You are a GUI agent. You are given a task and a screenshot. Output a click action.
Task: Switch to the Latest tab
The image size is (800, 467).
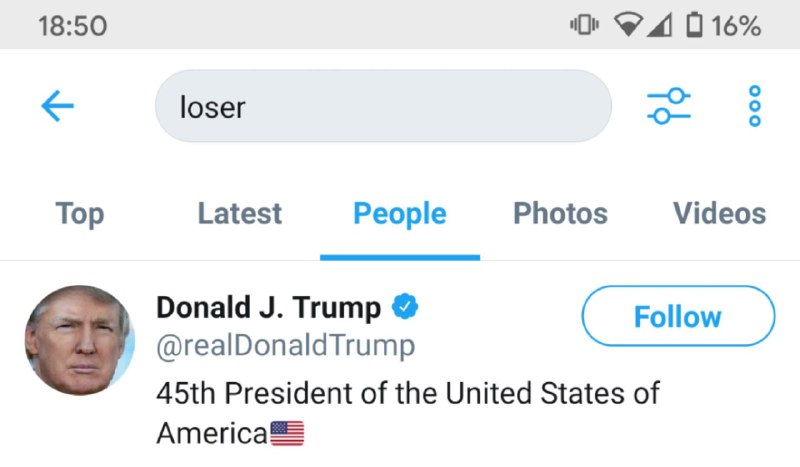coord(240,213)
